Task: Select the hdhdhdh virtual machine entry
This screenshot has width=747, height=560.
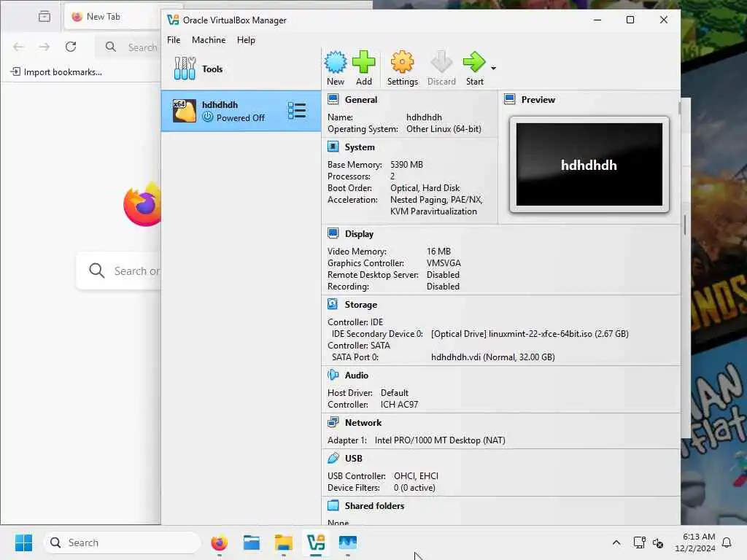Action: click(241, 111)
